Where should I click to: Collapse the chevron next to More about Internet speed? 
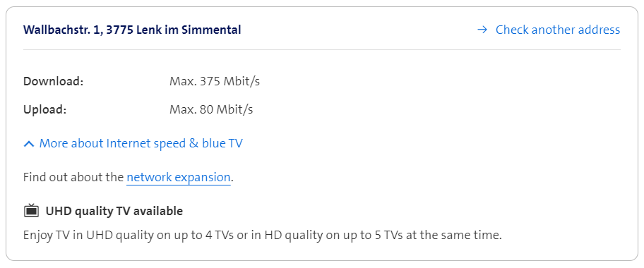pos(29,144)
